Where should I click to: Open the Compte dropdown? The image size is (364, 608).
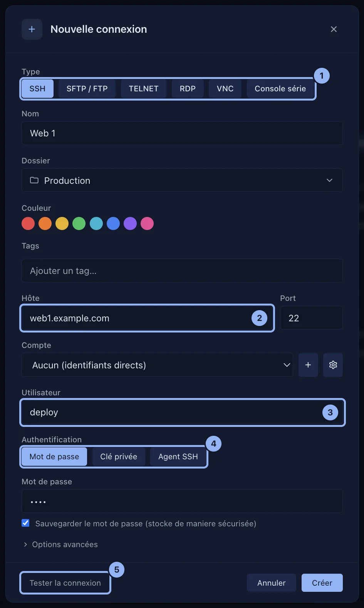(157, 365)
